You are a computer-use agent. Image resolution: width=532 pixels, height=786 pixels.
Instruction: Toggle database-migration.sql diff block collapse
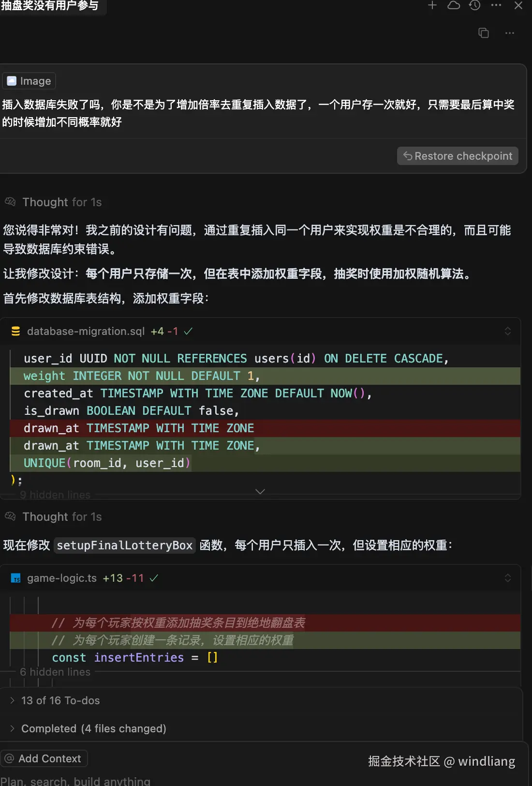(508, 331)
